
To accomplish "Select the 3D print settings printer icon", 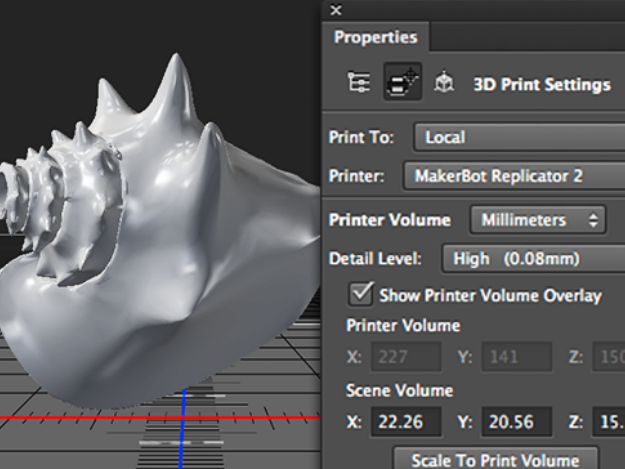I will coord(403,82).
